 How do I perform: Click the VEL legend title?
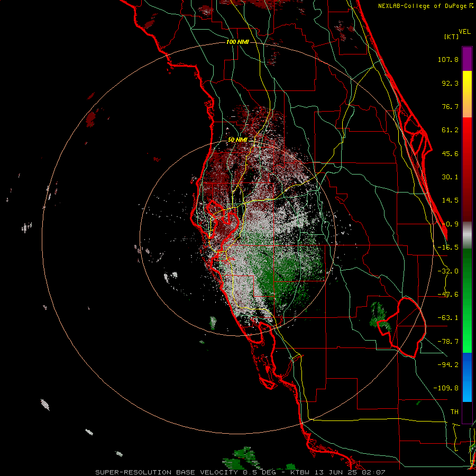tap(464, 32)
